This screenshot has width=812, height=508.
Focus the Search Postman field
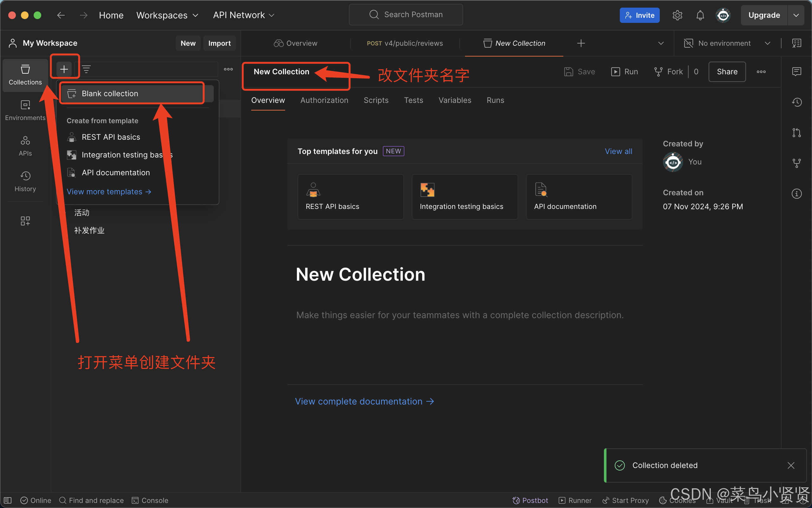(x=406, y=15)
